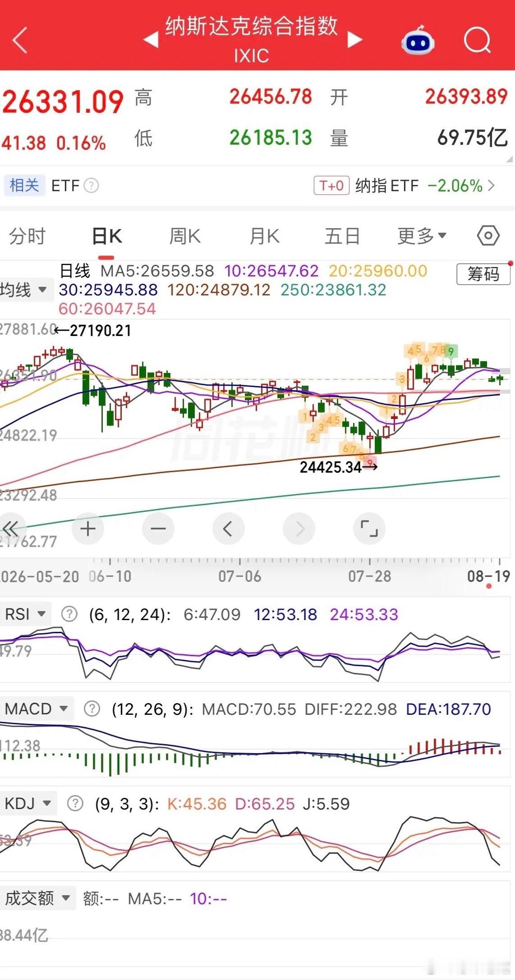Open the KDJ help question mark
This screenshot has width=515, height=980.
(75, 804)
